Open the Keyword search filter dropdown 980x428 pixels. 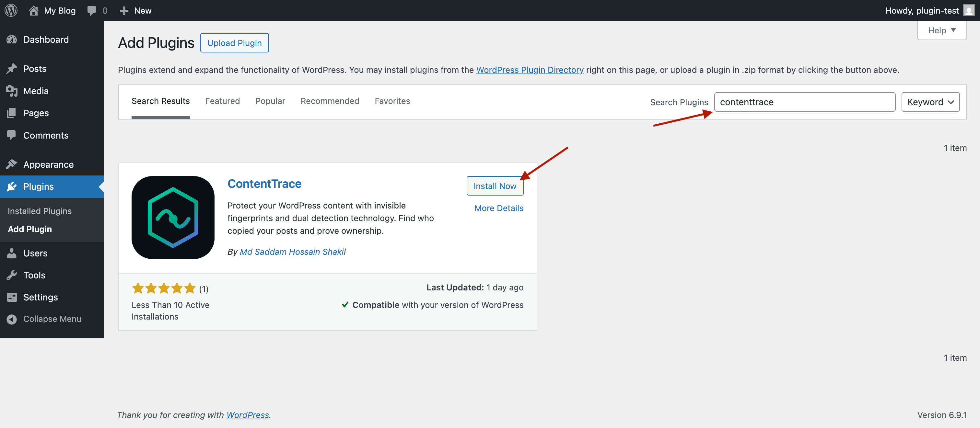pyautogui.click(x=930, y=102)
